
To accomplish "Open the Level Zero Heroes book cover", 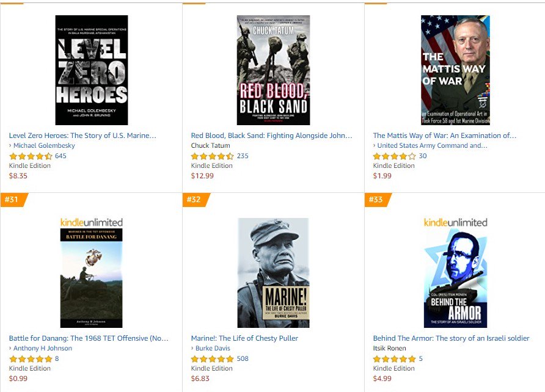I will pos(92,70).
